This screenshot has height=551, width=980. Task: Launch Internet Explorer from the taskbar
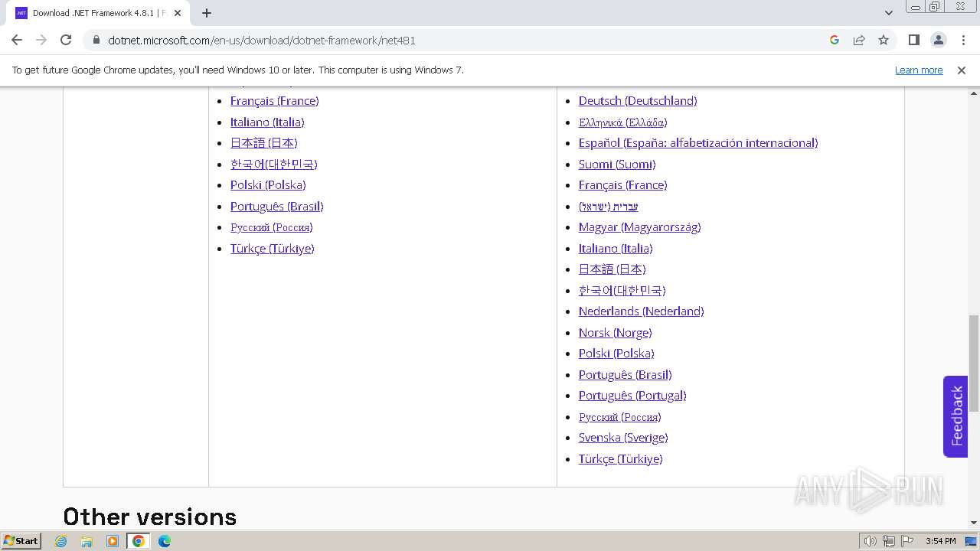click(61, 541)
